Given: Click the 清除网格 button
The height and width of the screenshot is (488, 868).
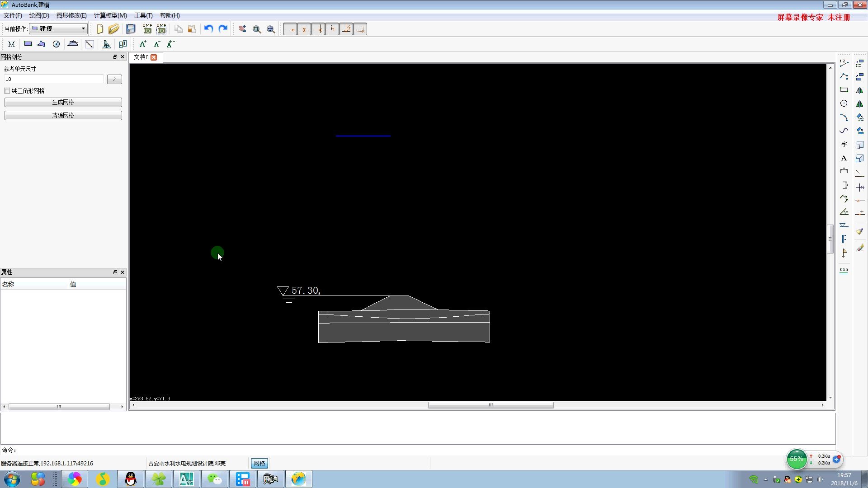Looking at the screenshot, I should 62,115.
